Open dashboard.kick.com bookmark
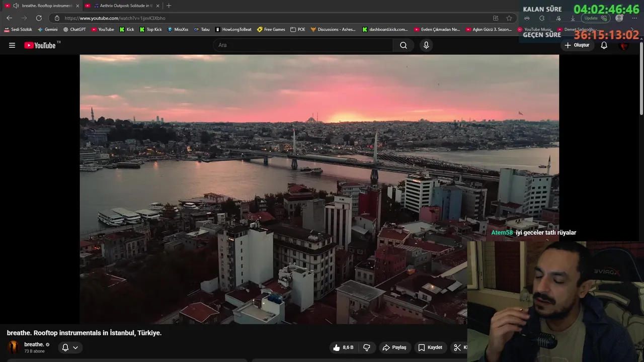The height and width of the screenshot is (362, 644). (x=385, y=29)
